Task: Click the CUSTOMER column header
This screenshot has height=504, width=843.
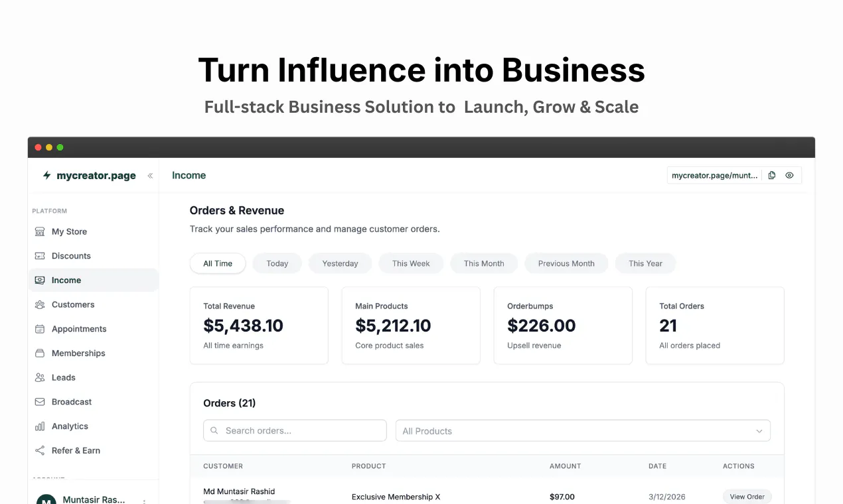Action: pos(223,466)
